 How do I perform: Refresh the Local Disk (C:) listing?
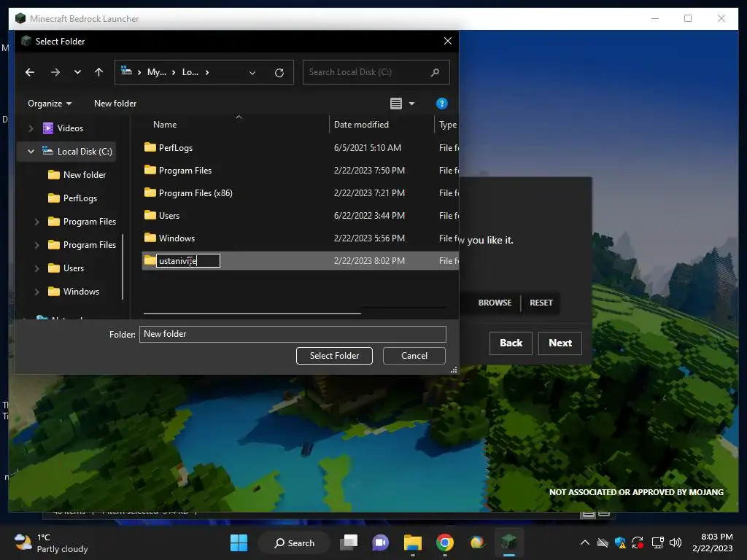pyautogui.click(x=279, y=72)
